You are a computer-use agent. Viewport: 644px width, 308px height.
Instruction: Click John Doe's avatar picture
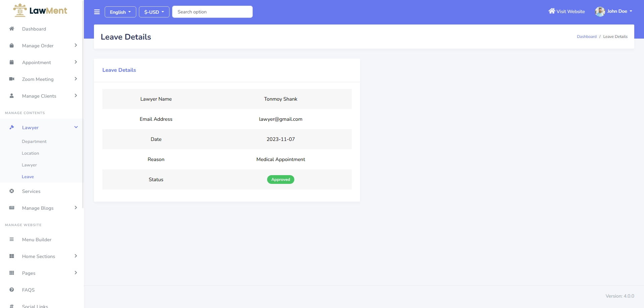point(600,11)
